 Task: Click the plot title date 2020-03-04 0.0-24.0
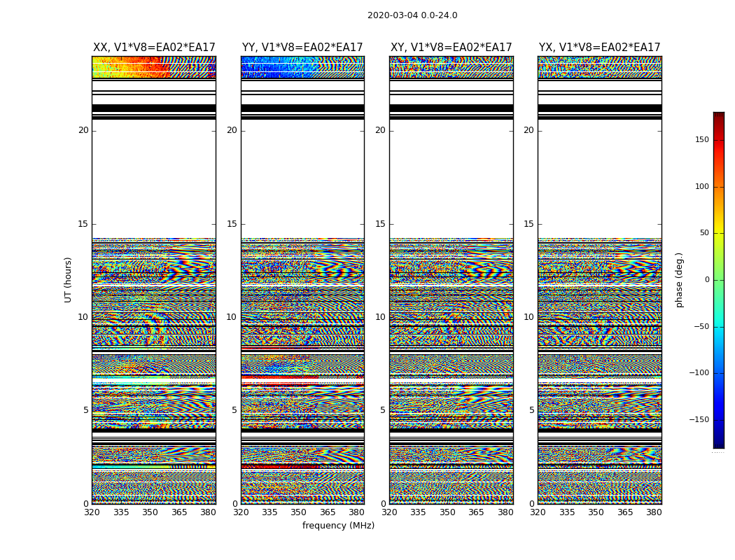pos(412,15)
